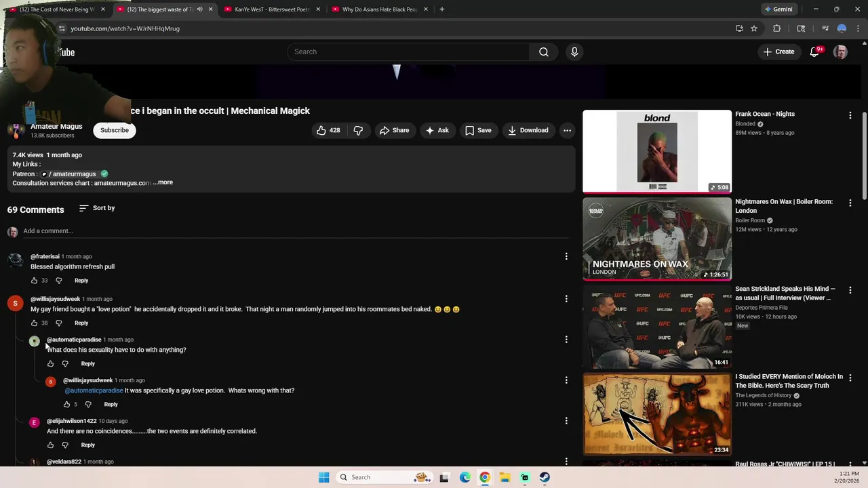Screen dimensions: 868x488
Task: Open a new browser tab
Action: click(441, 9)
